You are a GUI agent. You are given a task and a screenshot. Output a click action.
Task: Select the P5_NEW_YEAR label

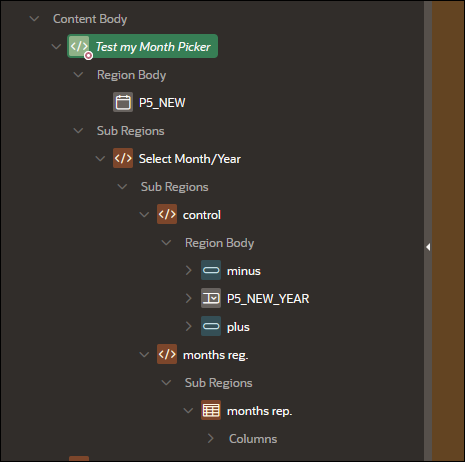(x=268, y=299)
